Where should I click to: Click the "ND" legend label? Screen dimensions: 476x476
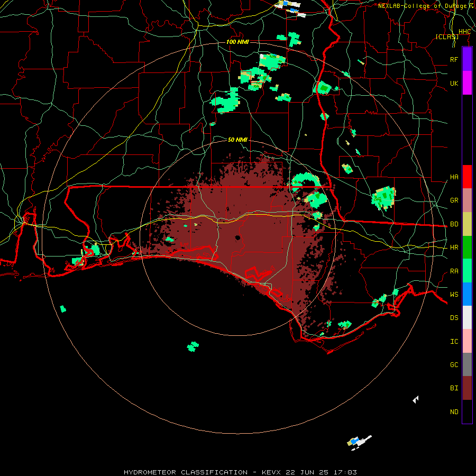pos(454,412)
